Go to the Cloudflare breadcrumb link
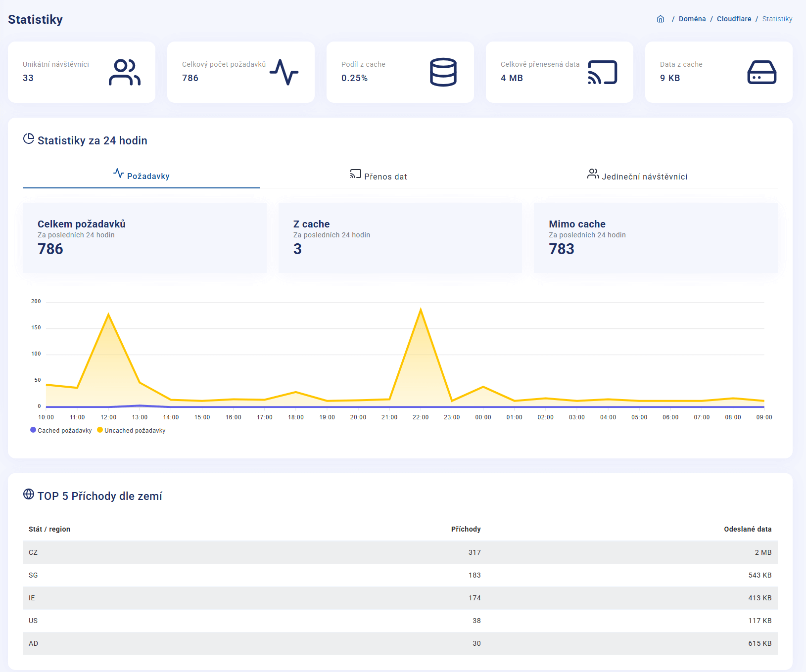The height and width of the screenshot is (672, 806). pos(734,19)
